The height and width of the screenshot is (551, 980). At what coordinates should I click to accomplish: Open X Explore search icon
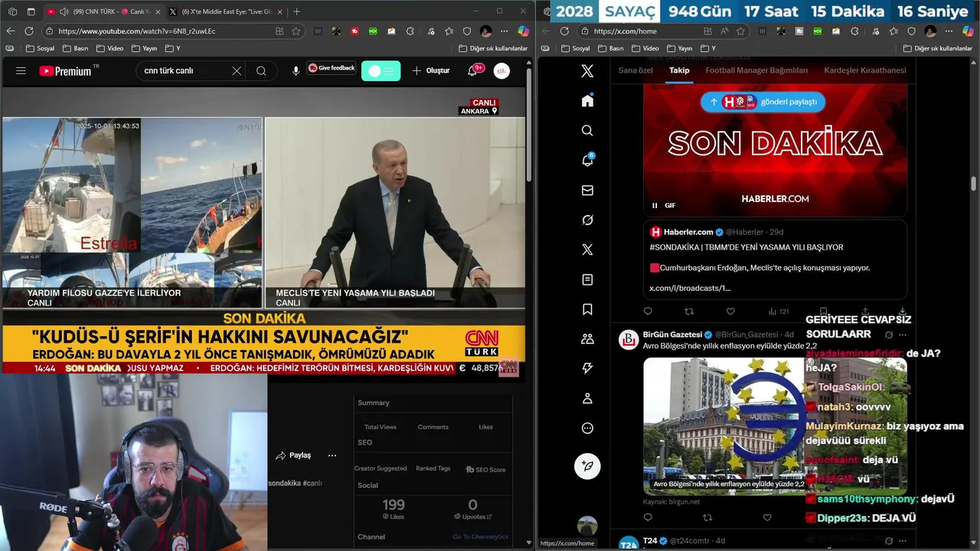(x=587, y=131)
